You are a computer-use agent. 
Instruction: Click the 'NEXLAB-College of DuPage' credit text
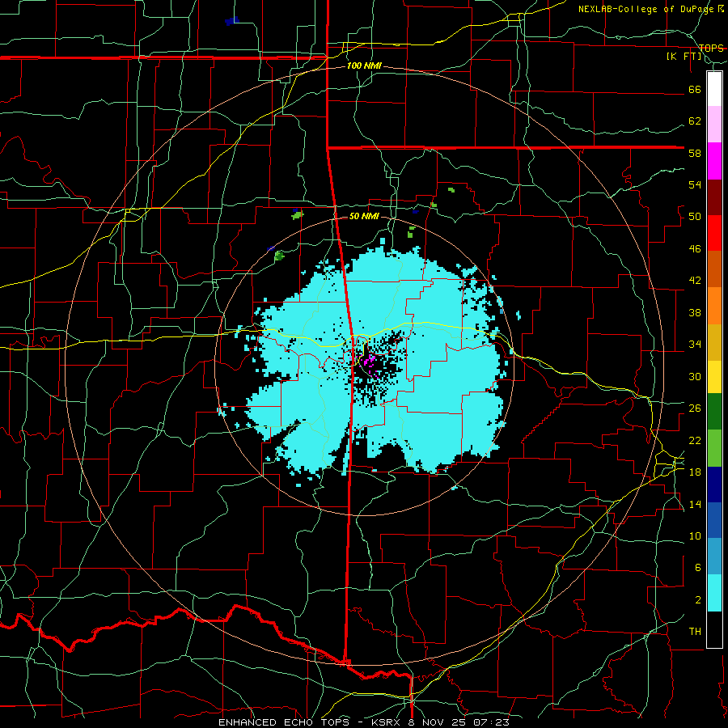(647, 9)
